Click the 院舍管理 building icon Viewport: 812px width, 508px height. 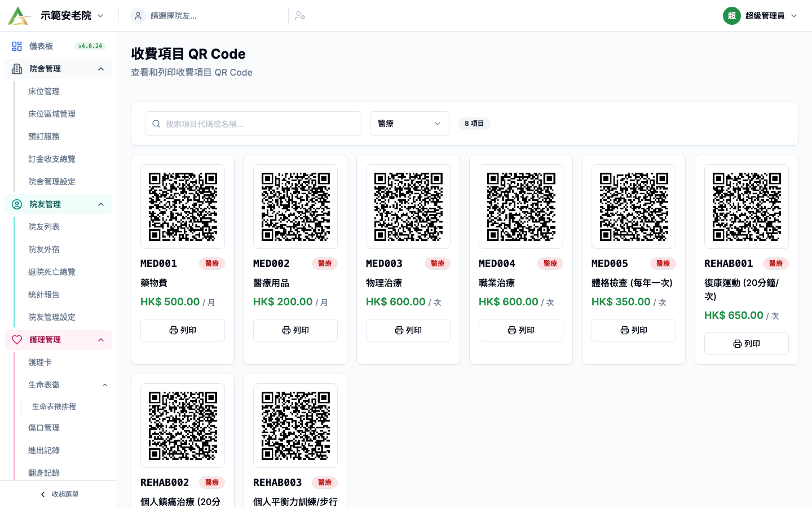click(17, 69)
